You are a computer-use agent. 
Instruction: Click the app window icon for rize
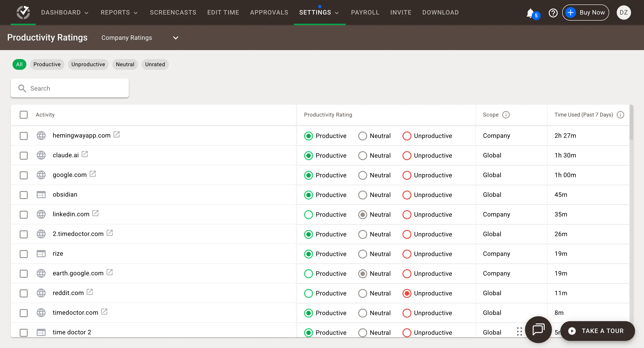tap(41, 254)
